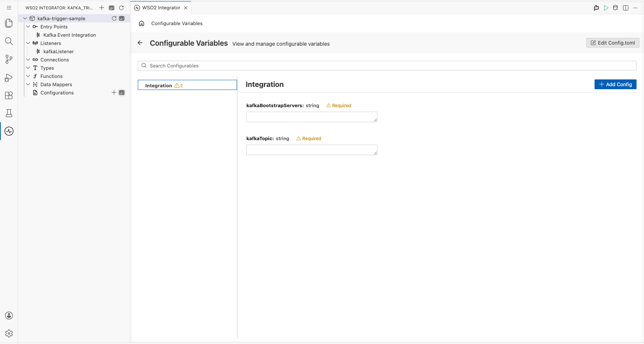The width and height of the screenshot is (644, 344).
Task: Open the Search view in activity bar
Action: click(x=9, y=41)
